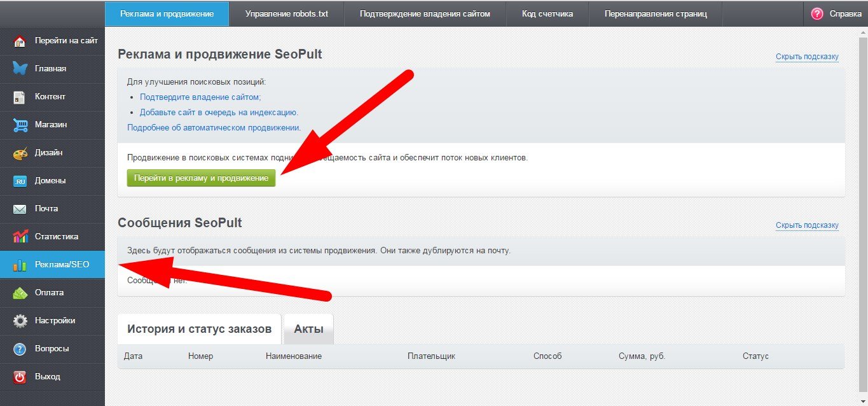Click the Реклама и продвижение SeoPult heading

click(220, 54)
